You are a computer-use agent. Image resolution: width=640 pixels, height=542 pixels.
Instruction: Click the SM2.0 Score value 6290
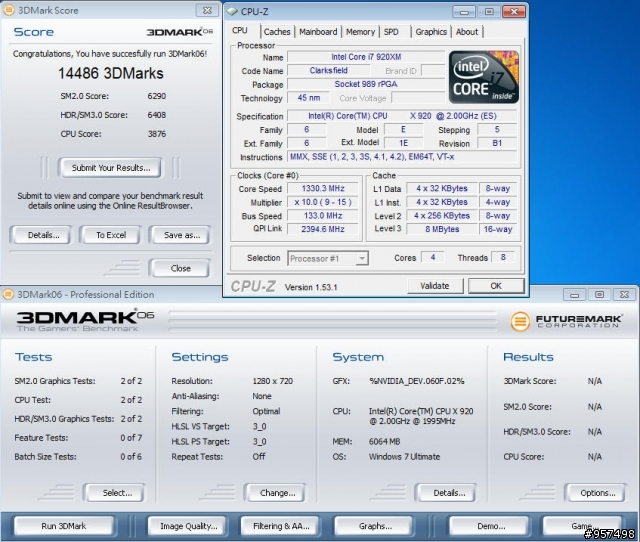[157, 96]
